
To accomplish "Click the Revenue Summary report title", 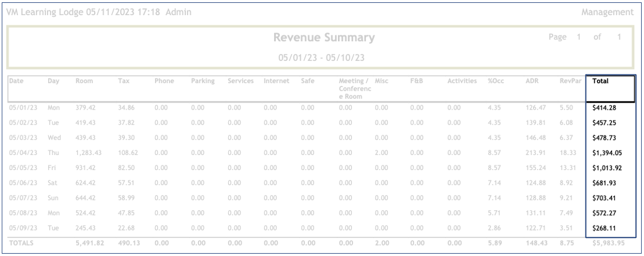I will pyautogui.click(x=324, y=38).
